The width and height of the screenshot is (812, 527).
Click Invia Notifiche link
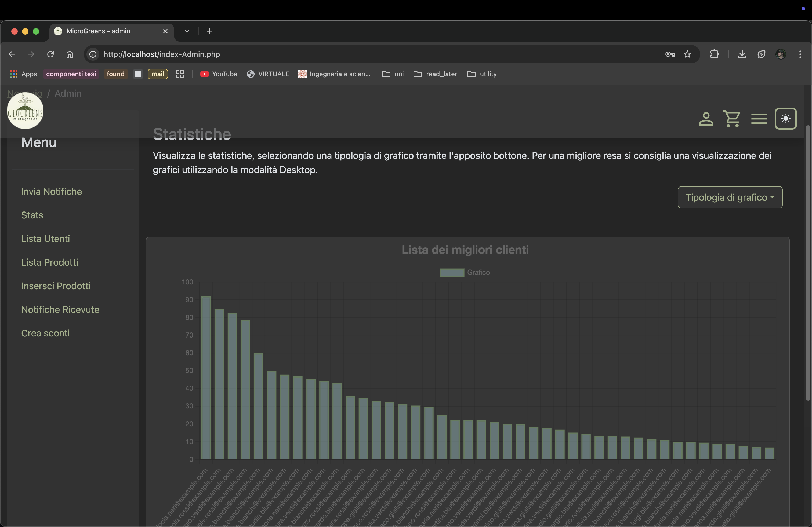(x=52, y=192)
